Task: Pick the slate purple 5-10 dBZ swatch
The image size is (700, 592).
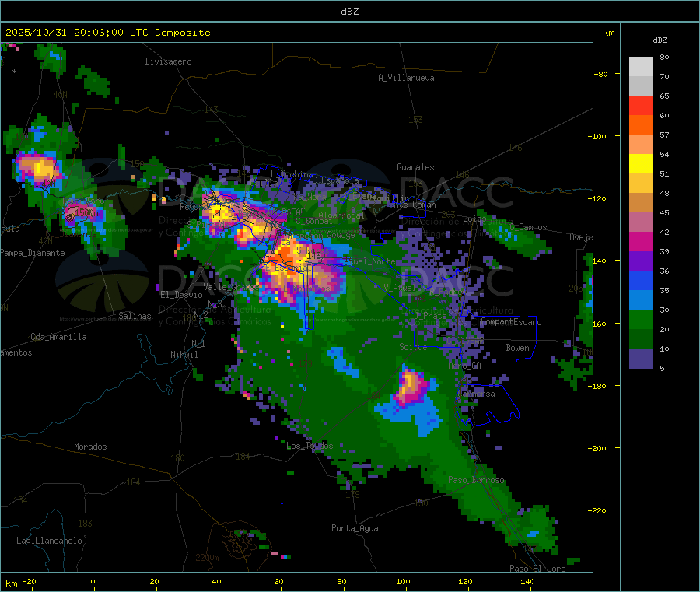Action: point(641,359)
